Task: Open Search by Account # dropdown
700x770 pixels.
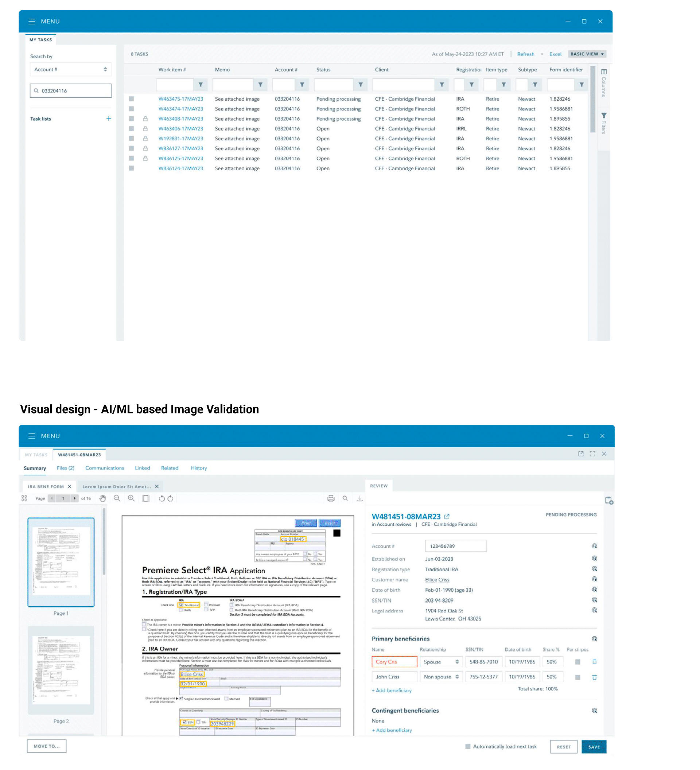Action: click(x=70, y=69)
